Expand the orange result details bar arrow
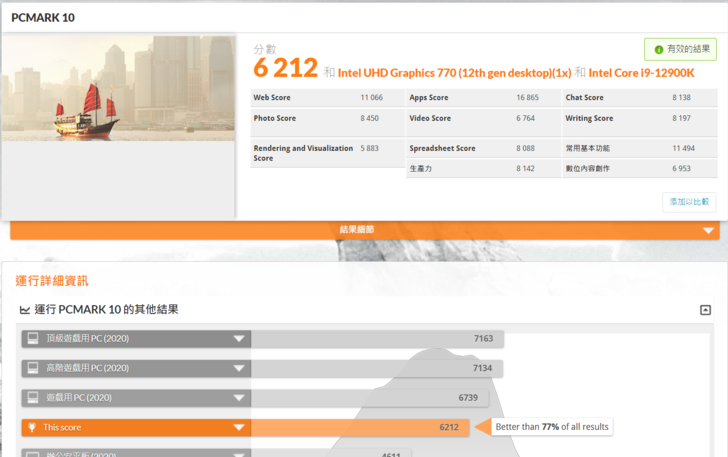728x457 pixels. pyautogui.click(x=708, y=230)
